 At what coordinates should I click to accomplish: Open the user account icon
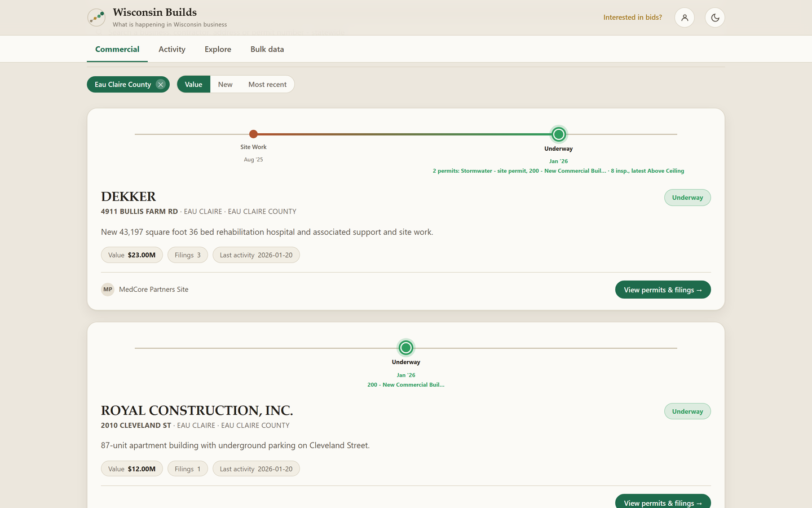(x=685, y=17)
